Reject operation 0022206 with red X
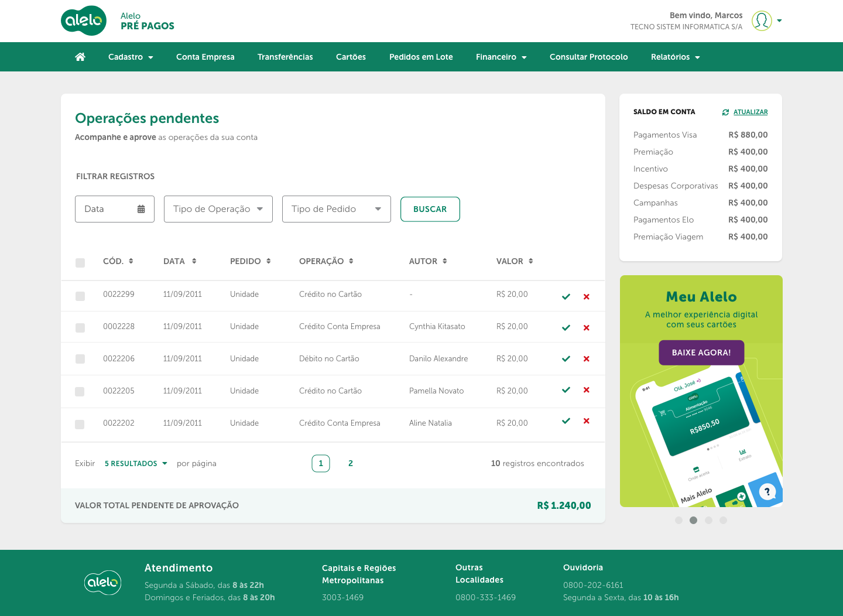843x616 pixels. pyautogui.click(x=586, y=359)
